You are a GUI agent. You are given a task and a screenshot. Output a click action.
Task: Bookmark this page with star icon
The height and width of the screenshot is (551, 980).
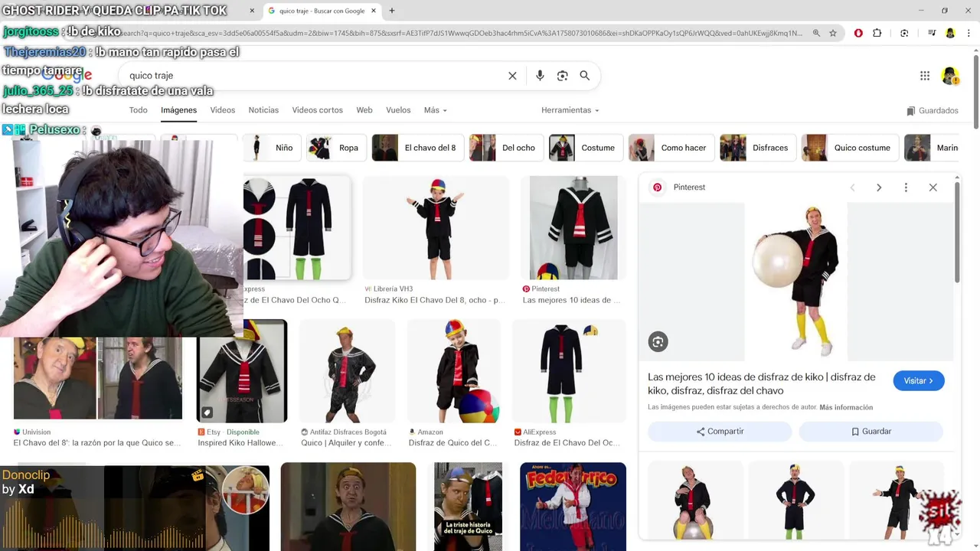coord(833,33)
